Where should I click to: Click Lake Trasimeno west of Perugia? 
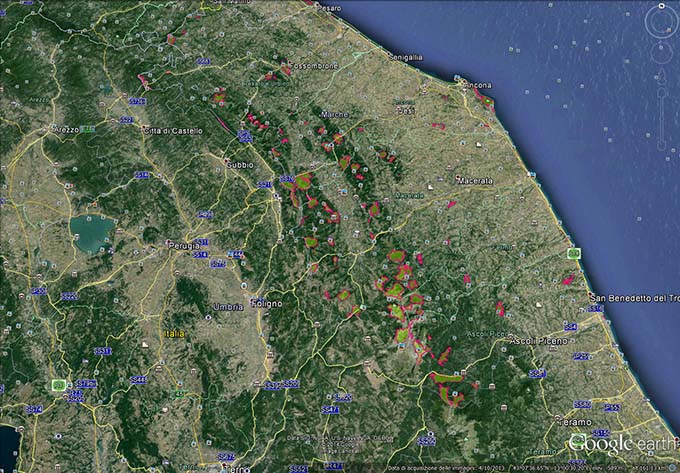click(92, 232)
